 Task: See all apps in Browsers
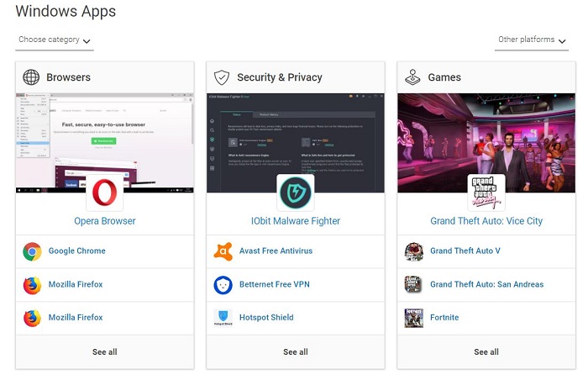(105, 352)
